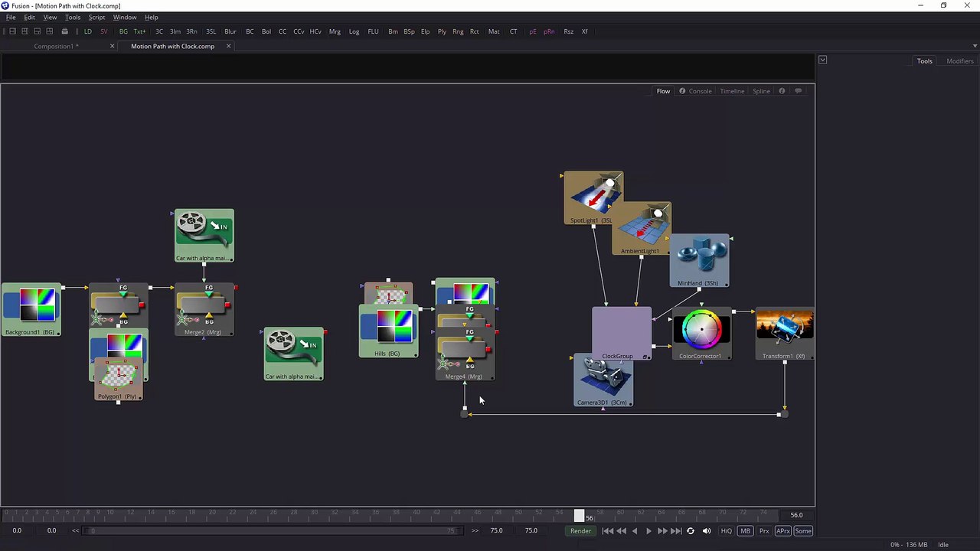This screenshot has height=551, width=980.
Task: Toggle MB motion blur mode
Action: tap(746, 531)
